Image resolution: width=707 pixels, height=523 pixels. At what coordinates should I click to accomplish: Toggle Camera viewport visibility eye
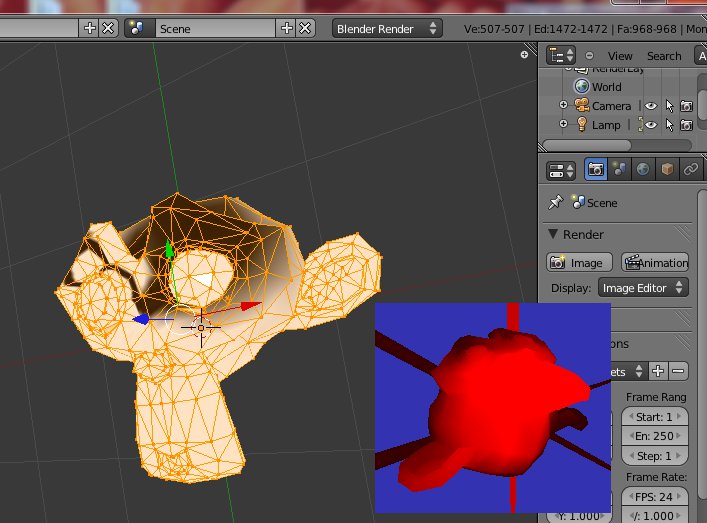(651, 106)
